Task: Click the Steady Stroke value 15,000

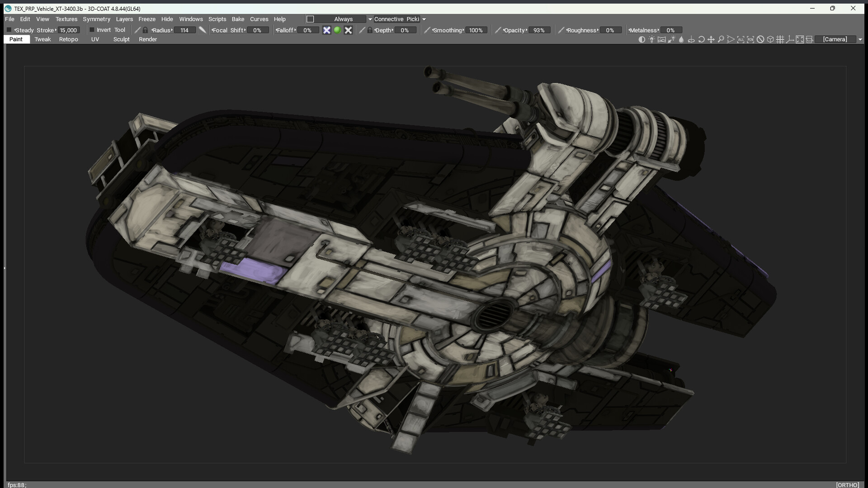Action: pyautogui.click(x=69, y=30)
